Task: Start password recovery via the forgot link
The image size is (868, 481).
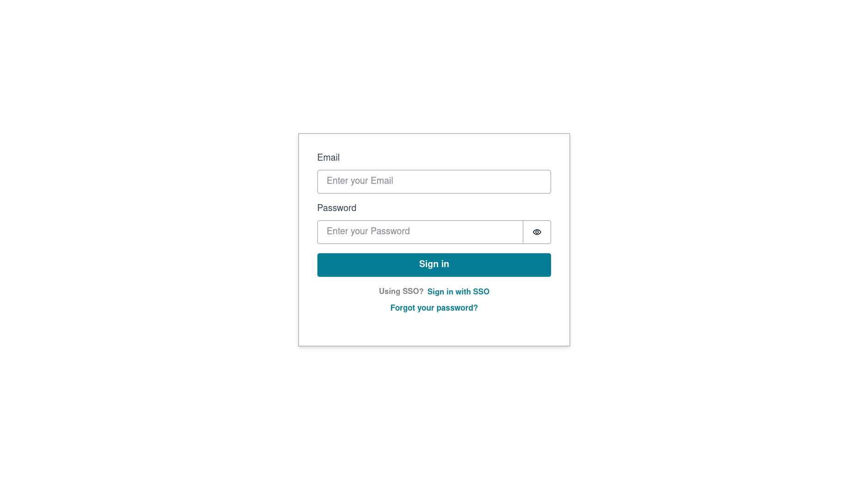Action: (x=434, y=308)
